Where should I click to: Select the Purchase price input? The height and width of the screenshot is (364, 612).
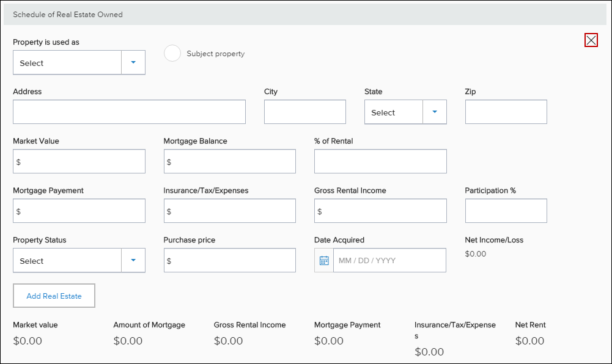229,260
